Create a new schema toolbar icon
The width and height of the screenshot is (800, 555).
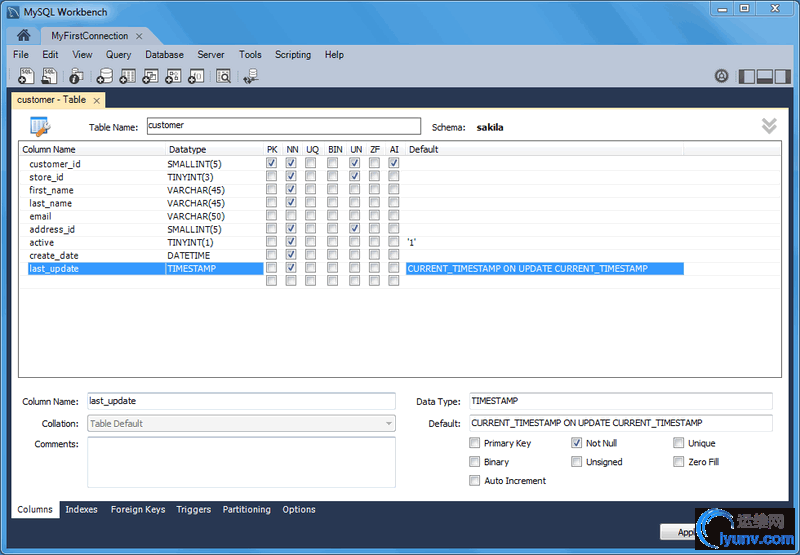(x=105, y=76)
